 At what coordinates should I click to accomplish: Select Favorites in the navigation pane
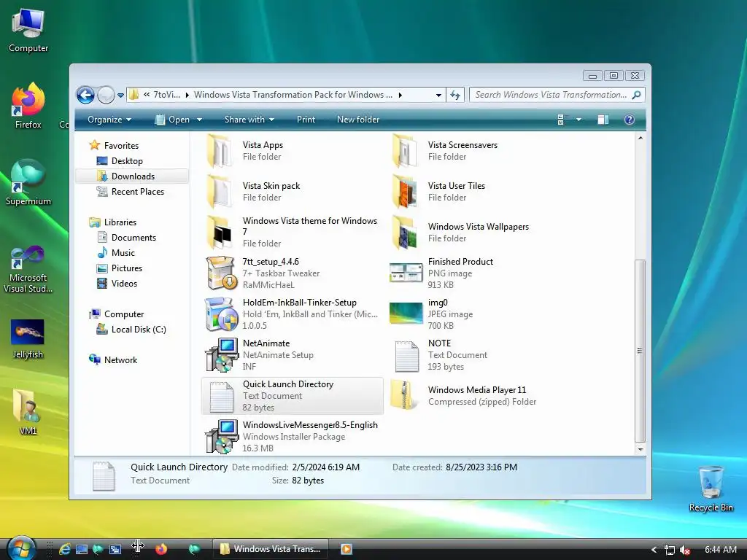point(121,146)
